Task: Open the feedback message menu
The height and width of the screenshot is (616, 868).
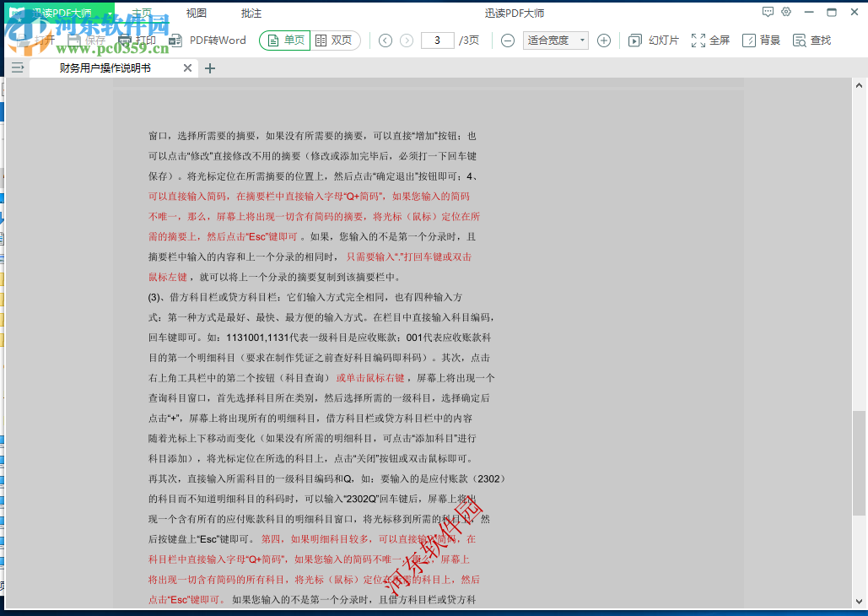Action: (x=768, y=11)
